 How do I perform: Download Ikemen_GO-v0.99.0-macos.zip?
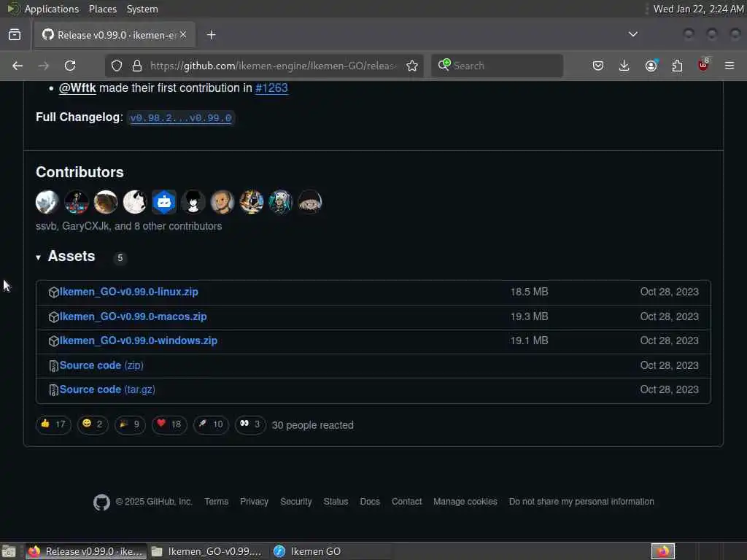point(133,316)
